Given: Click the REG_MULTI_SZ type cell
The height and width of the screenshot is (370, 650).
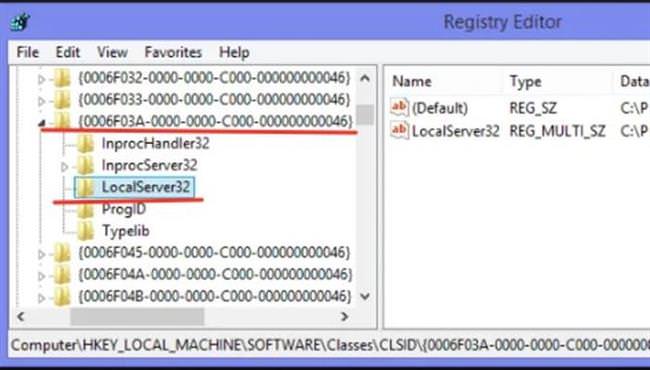Looking at the screenshot, I should coord(558,131).
